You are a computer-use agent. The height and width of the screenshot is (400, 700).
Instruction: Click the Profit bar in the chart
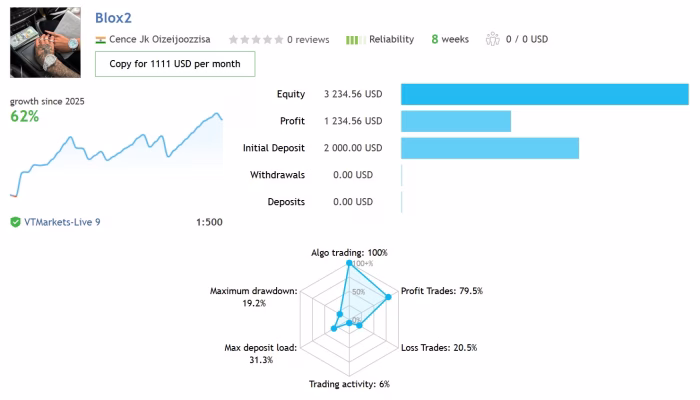point(456,121)
